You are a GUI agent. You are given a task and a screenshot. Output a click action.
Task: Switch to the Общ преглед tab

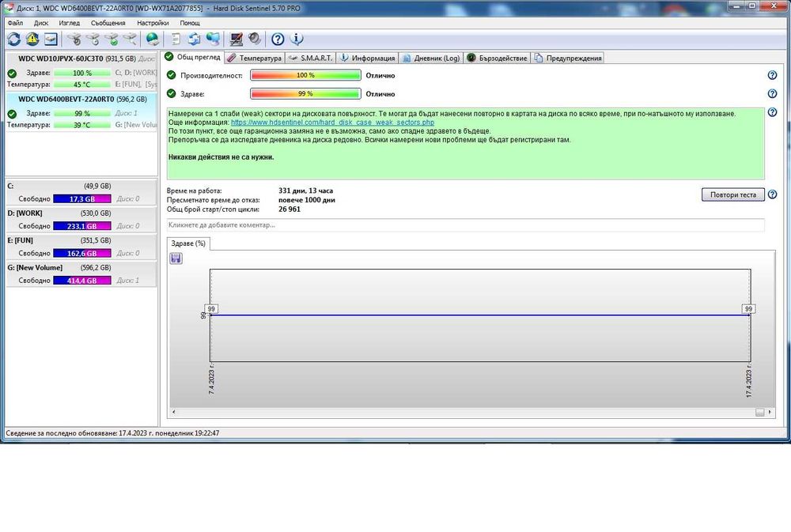(x=193, y=57)
